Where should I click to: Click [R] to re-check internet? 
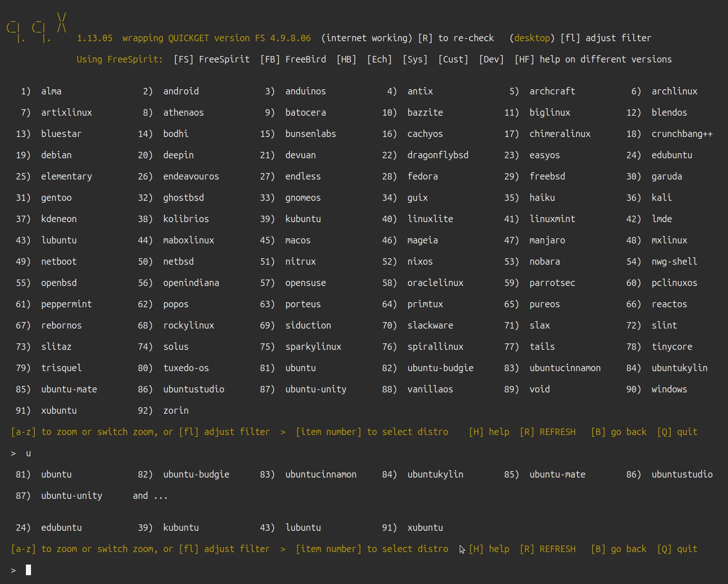point(456,38)
